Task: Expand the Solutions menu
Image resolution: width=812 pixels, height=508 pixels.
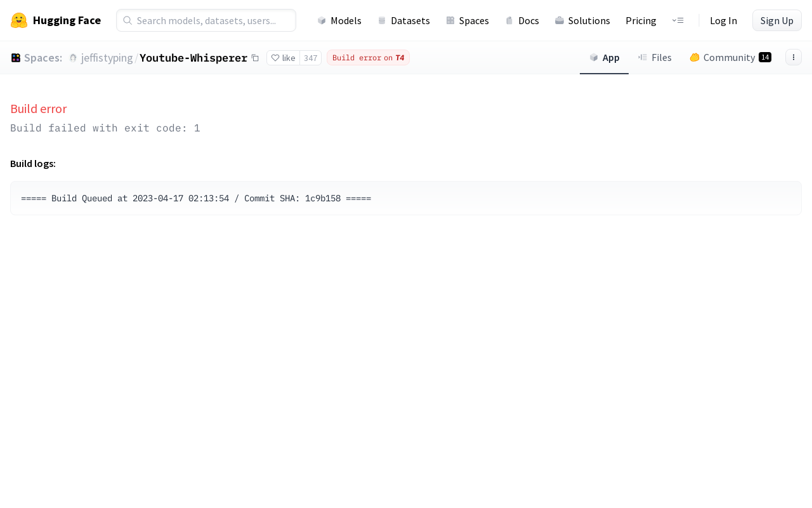Action: point(582,20)
